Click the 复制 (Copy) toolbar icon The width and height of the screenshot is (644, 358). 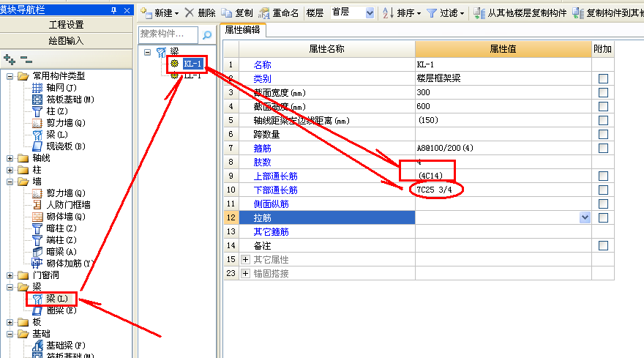226,12
